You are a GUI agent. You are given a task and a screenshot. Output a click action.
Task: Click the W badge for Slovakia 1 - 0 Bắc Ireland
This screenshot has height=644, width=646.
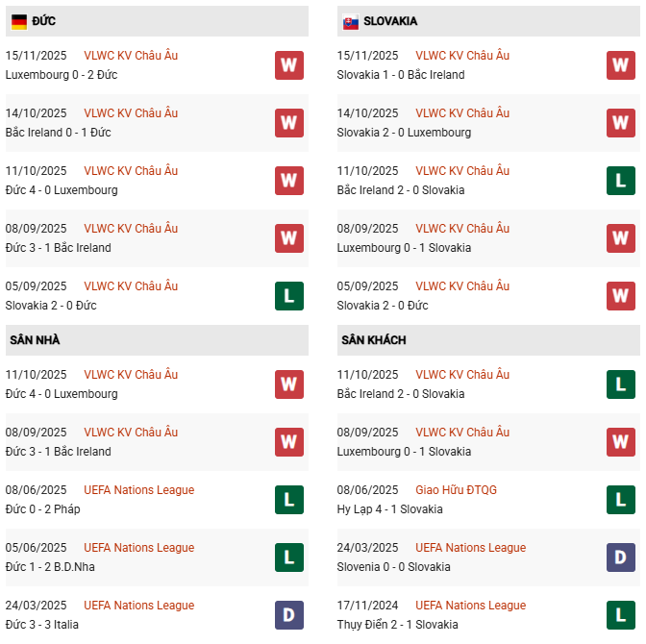(620, 65)
